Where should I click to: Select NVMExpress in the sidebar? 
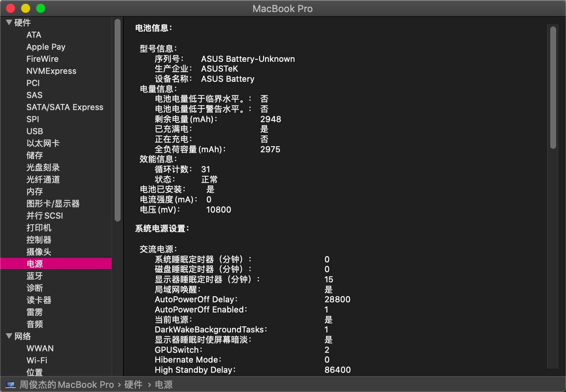(x=51, y=71)
